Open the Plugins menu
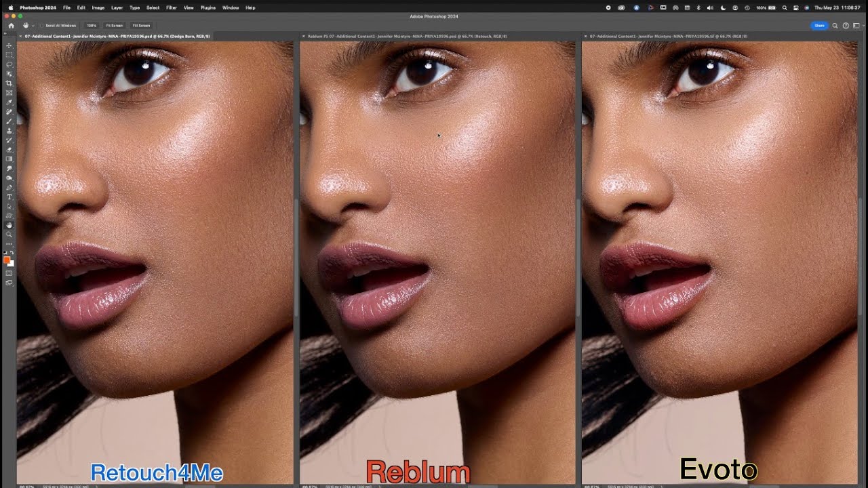The image size is (868, 488). pyautogui.click(x=208, y=7)
